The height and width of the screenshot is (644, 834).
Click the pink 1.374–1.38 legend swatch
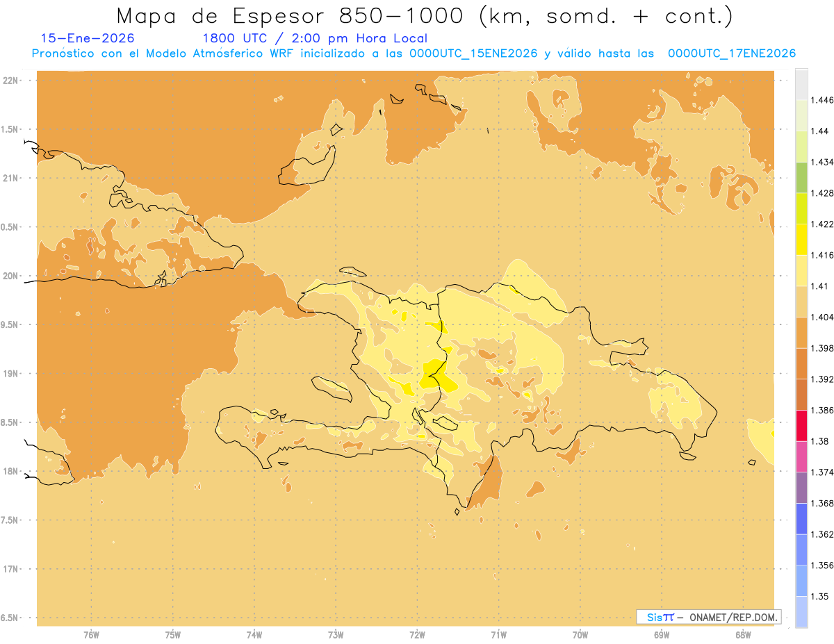[801, 456]
